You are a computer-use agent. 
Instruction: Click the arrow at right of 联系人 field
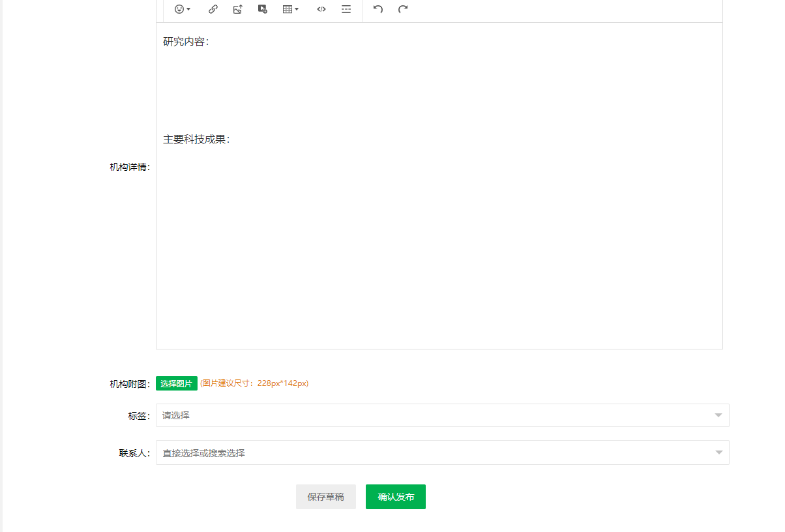click(718, 452)
